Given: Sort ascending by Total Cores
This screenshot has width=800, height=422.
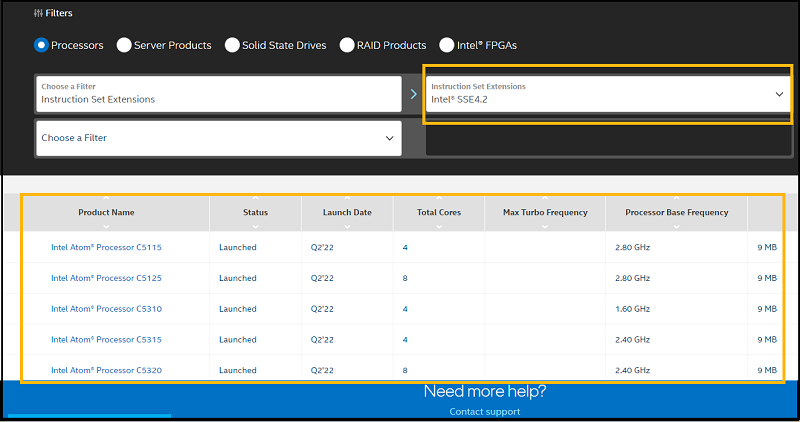Looking at the screenshot, I should click(439, 198).
